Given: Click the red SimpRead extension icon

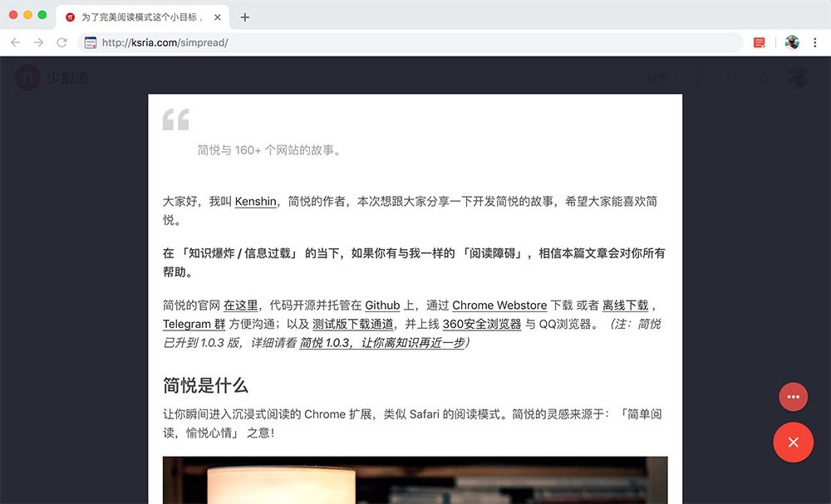Looking at the screenshot, I should [760, 42].
